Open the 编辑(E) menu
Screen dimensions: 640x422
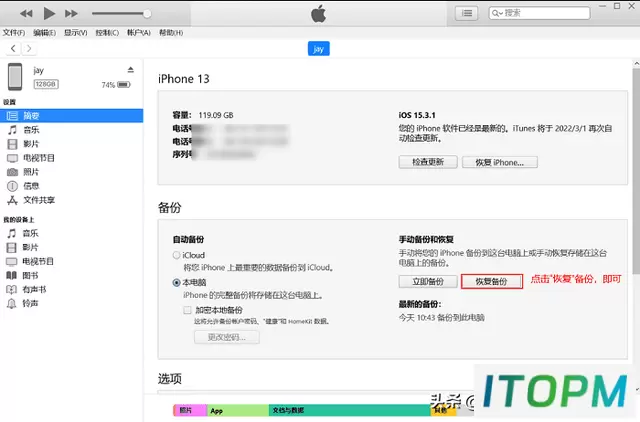coord(44,33)
